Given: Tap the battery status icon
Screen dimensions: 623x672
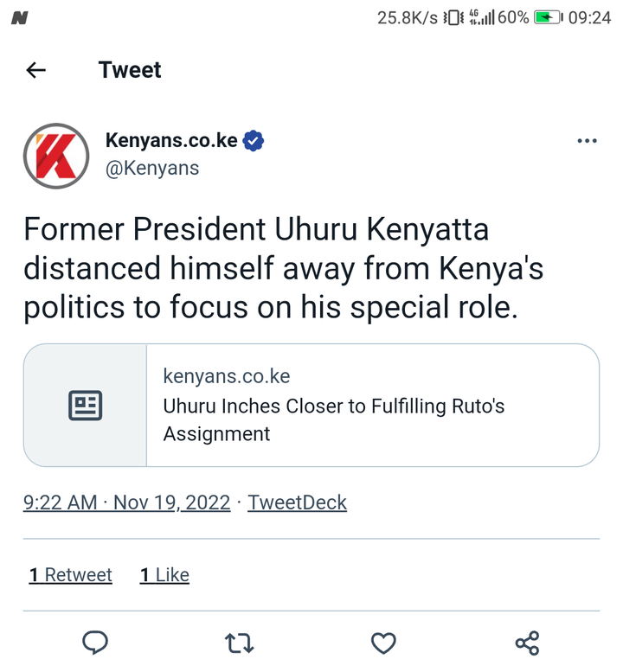Looking at the screenshot, I should pyautogui.click(x=548, y=17).
